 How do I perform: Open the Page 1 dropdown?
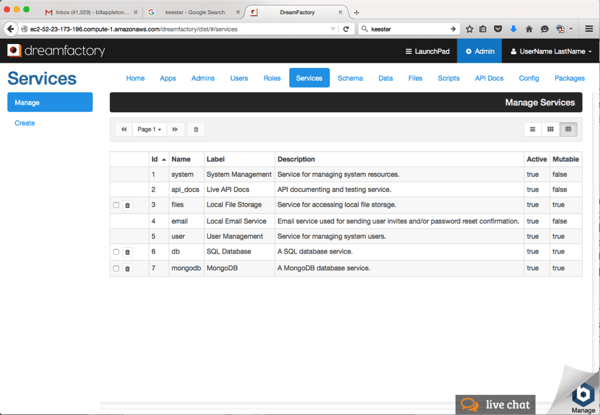point(149,129)
